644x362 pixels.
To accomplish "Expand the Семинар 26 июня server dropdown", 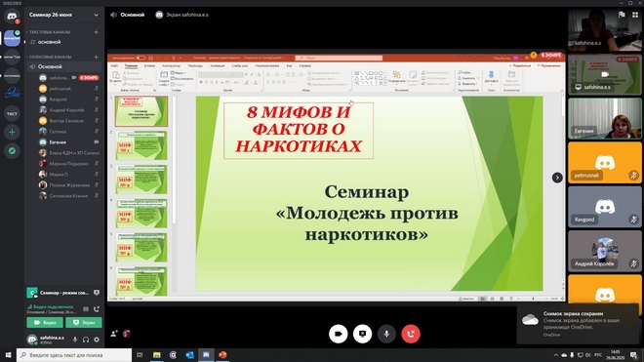I will (63, 15).
